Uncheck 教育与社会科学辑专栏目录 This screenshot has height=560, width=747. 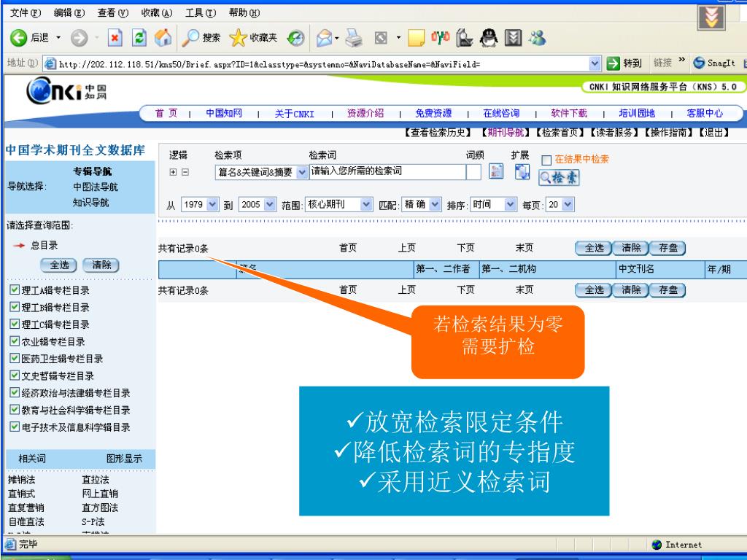[15, 410]
